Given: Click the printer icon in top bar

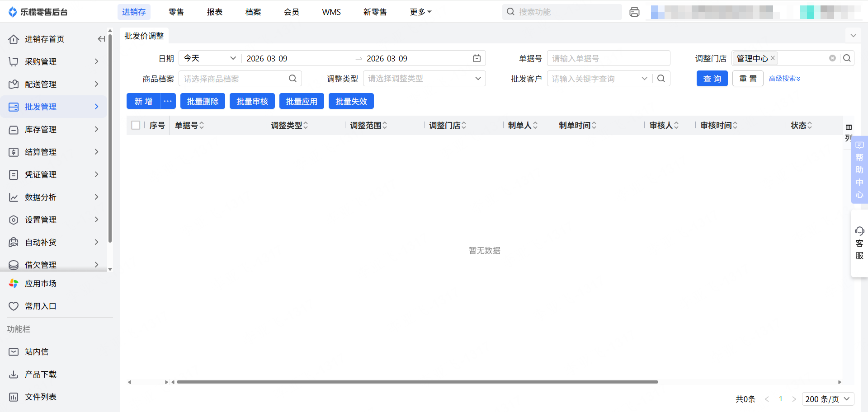Looking at the screenshot, I should (634, 12).
